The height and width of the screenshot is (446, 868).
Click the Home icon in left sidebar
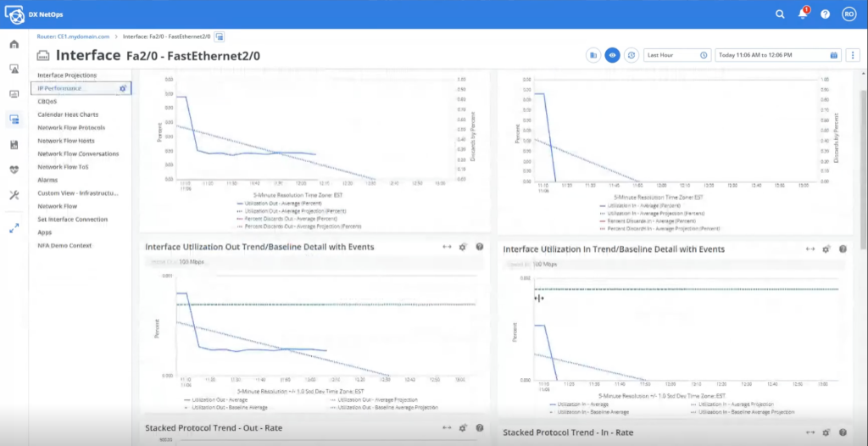(14, 44)
